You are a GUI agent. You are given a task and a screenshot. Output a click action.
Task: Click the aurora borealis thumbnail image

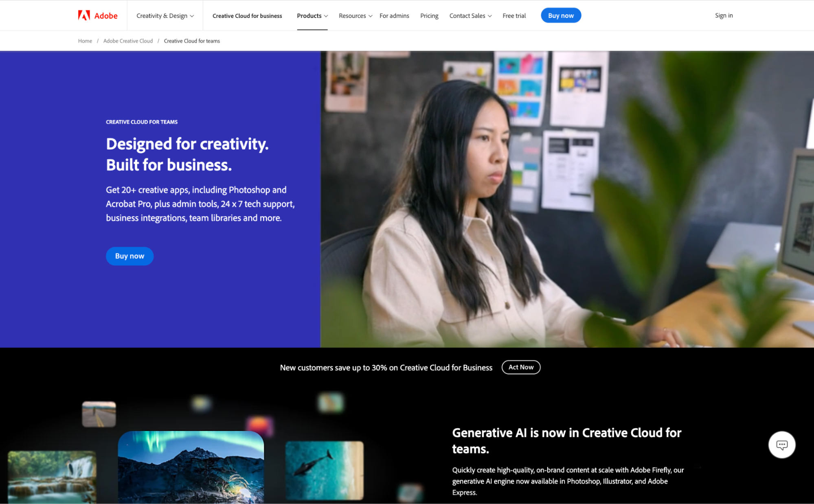(190, 465)
